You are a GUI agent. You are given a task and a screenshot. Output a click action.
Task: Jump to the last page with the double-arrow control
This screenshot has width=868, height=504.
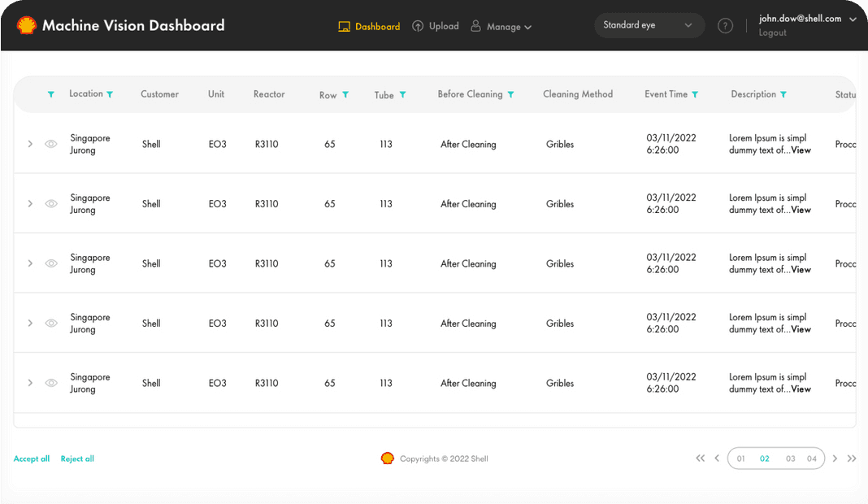coord(852,458)
